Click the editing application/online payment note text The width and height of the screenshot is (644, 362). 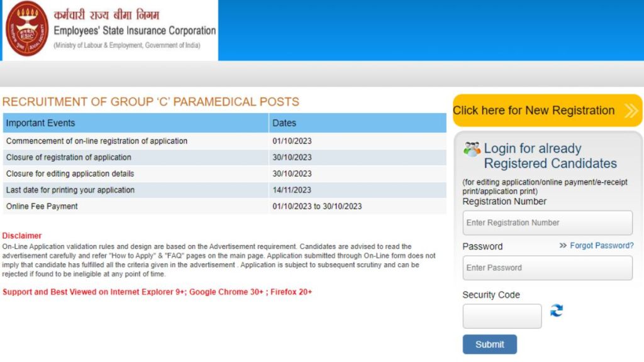(x=545, y=187)
